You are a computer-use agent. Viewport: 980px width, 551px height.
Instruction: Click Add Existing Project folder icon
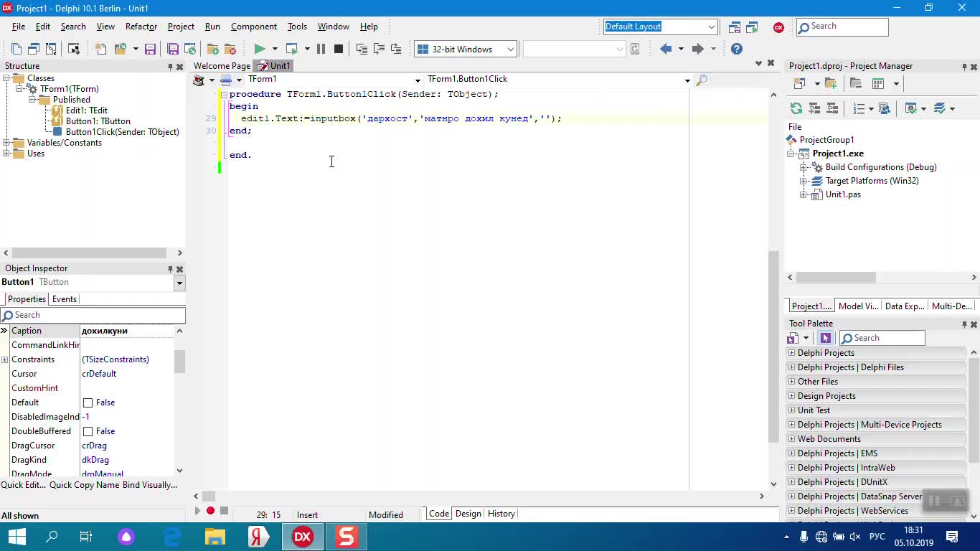click(x=831, y=83)
